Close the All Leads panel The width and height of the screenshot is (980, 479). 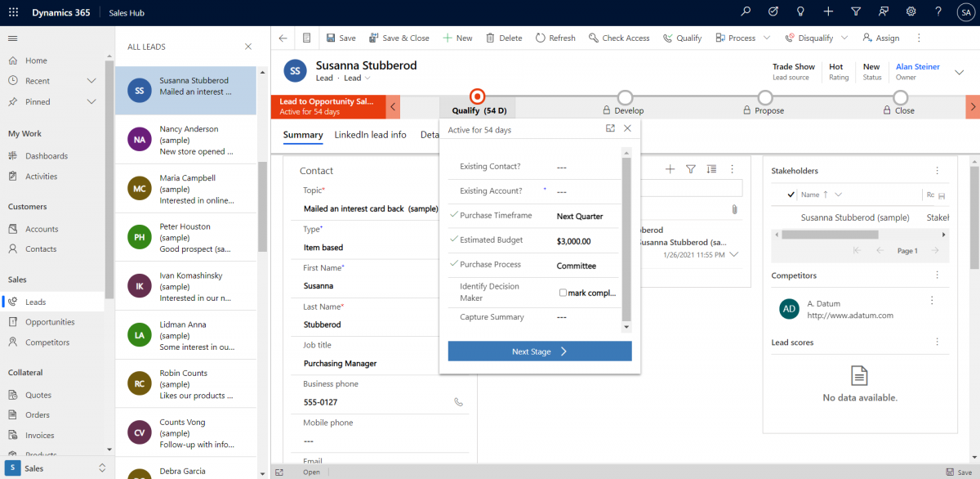[248, 47]
